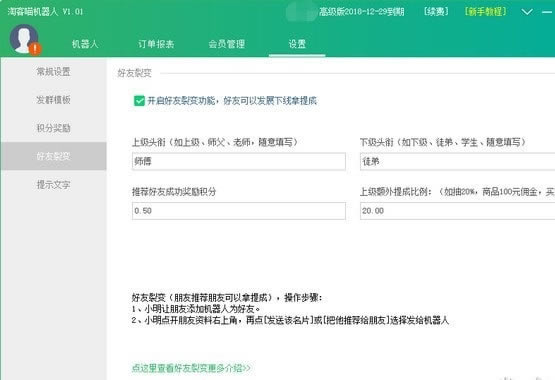Click the minimize dash in the title bar

547,12
